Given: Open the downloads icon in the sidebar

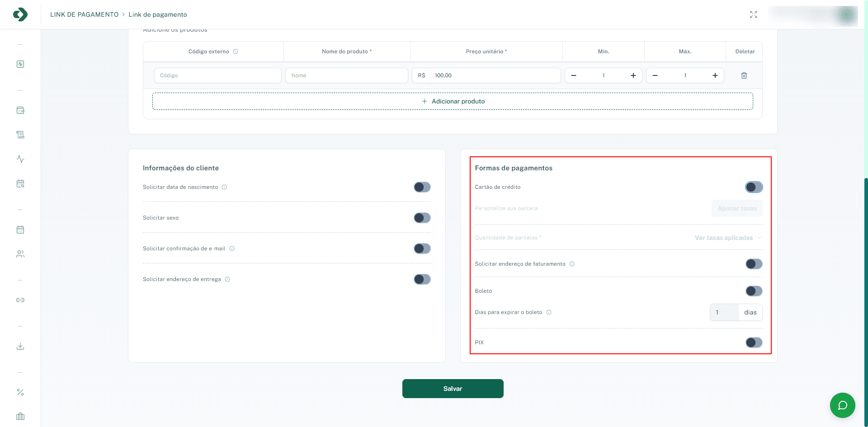Looking at the screenshot, I should (x=20, y=347).
